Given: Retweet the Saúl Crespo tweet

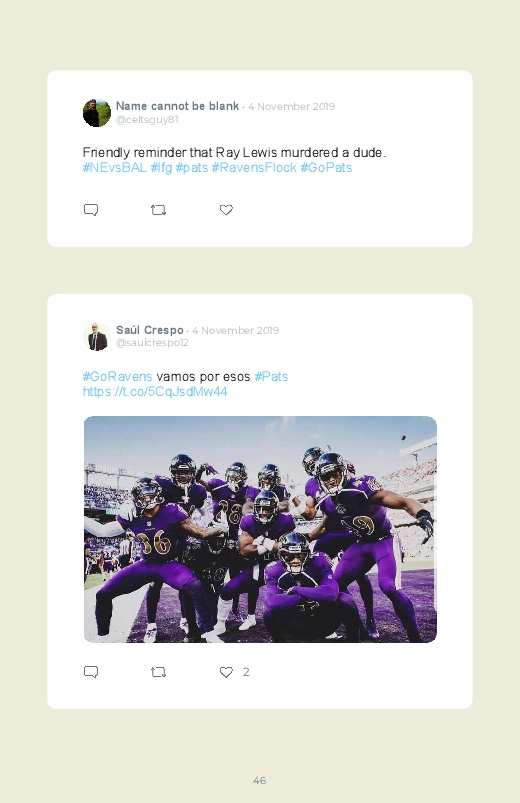Looking at the screenshot, I should [158, 672].
